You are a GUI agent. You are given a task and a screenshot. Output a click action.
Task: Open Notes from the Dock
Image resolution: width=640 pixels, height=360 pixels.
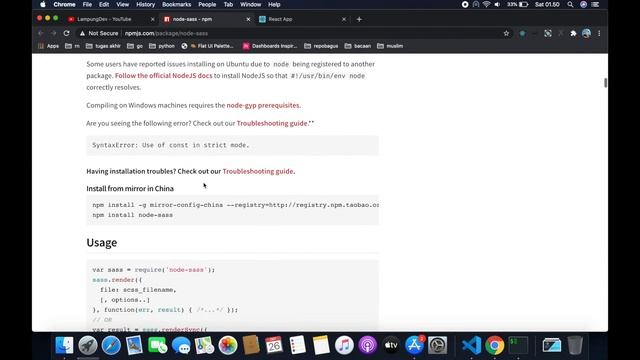click(x=321, y=345)
